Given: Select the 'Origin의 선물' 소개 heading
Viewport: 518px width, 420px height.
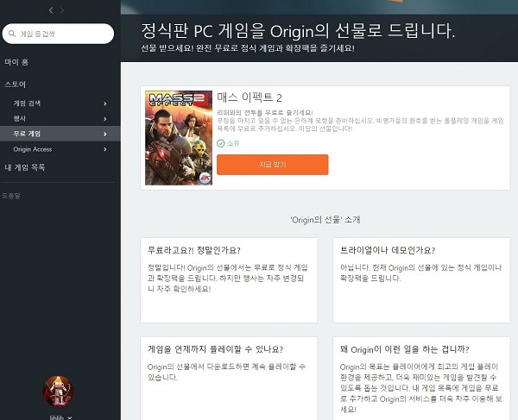Looking at the screenshot, I should click(325, 220).
